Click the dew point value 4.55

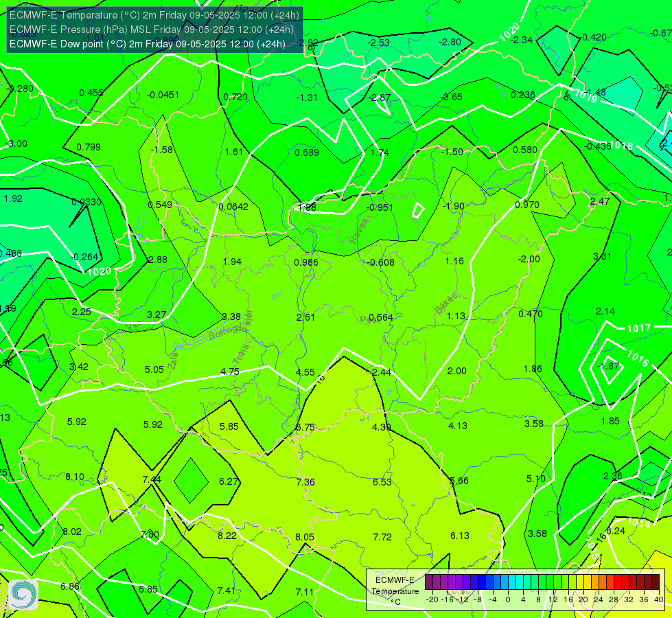point(305,372)
